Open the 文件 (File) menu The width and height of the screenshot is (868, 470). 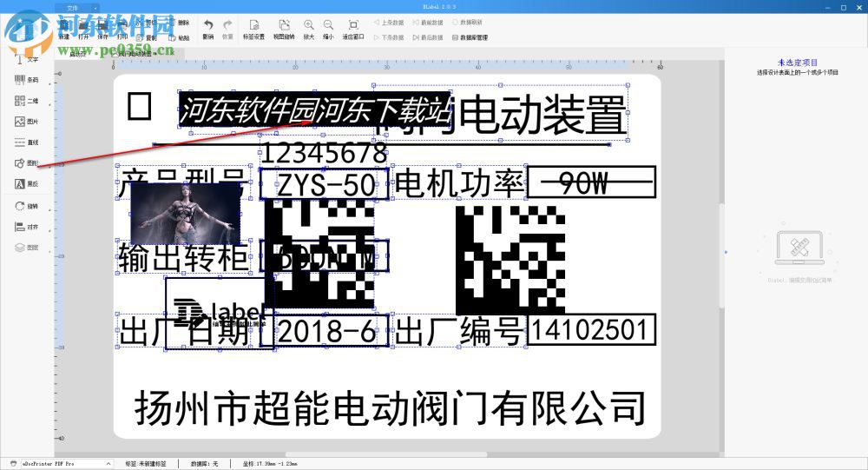pos(76,8)
